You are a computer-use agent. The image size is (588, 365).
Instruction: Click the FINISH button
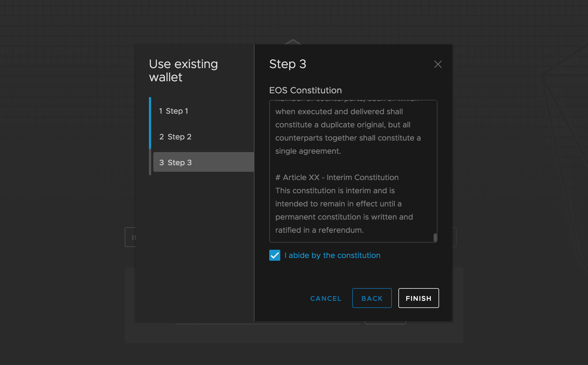pos(418,298)
